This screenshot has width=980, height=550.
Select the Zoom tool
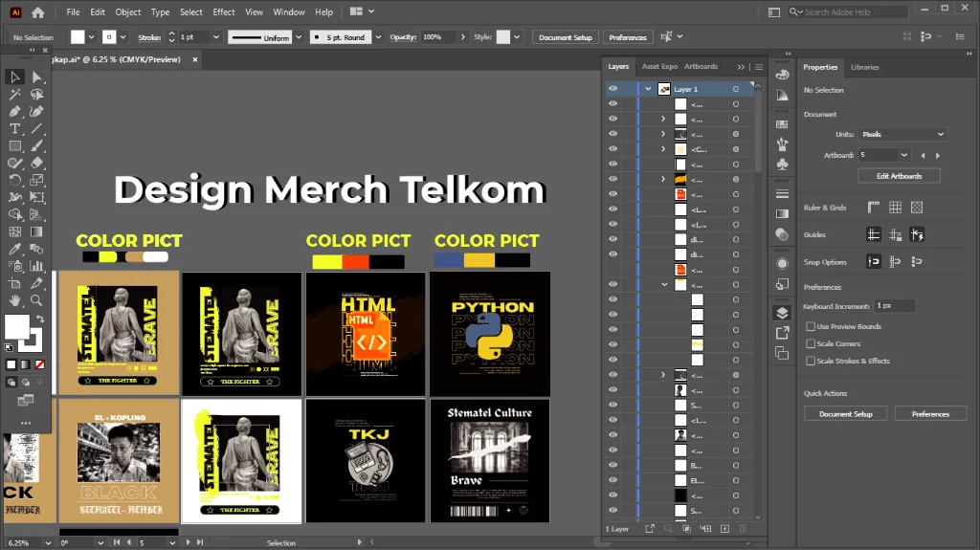click(x=37, y=300)
